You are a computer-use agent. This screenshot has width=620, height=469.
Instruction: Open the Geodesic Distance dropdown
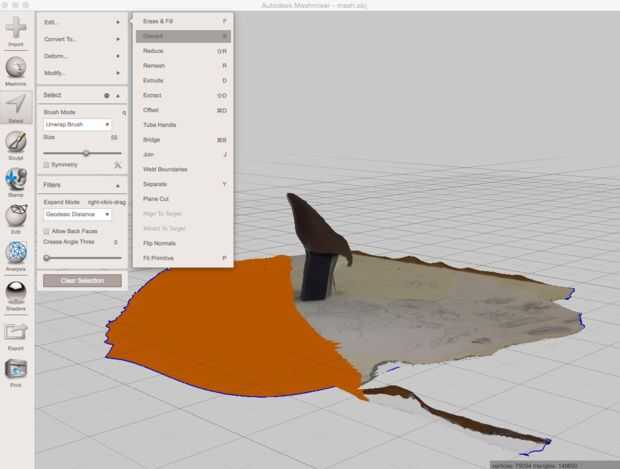(78, 214)
